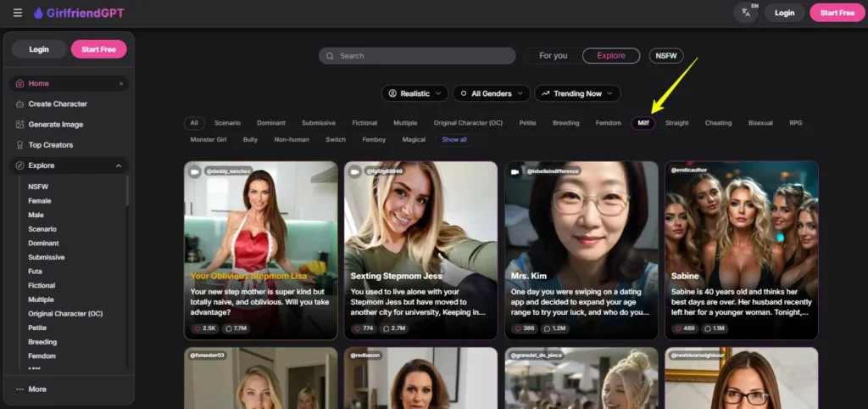Switch to the For you view

[x=553, y=56]
